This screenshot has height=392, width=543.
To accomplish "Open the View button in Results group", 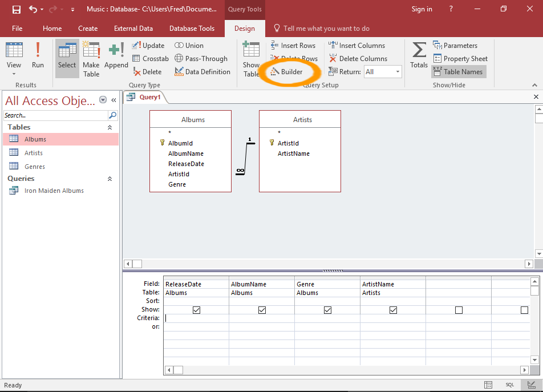I will (x=14, y=58).
